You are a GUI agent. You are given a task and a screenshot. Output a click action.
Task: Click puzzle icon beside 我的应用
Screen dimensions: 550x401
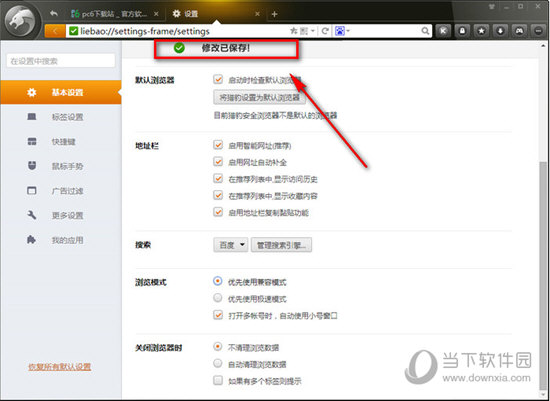[x=32, y=240]
